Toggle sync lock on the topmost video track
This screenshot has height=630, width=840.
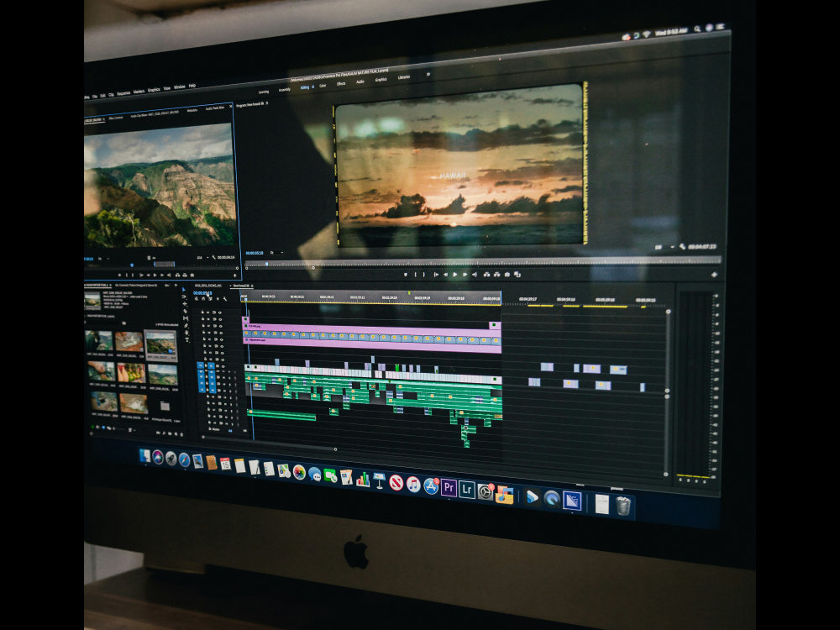213,312
